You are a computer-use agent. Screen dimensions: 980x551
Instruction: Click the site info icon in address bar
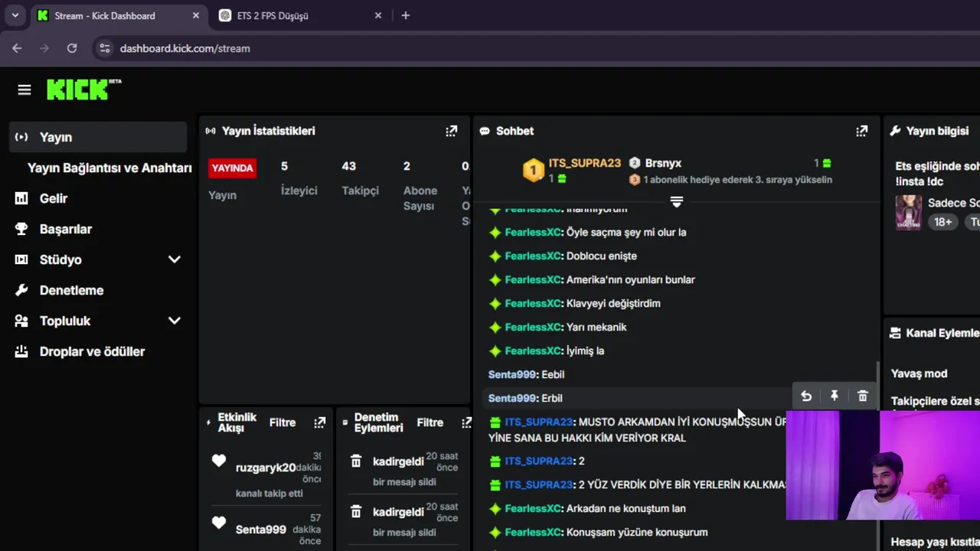click(x=106, y=48)
